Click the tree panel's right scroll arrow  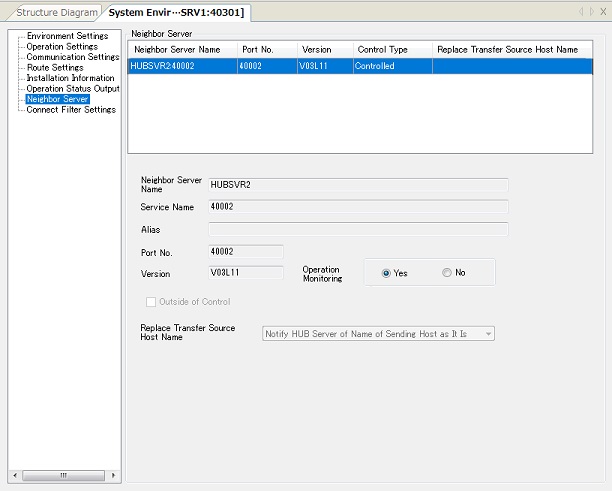pos(113,474)
